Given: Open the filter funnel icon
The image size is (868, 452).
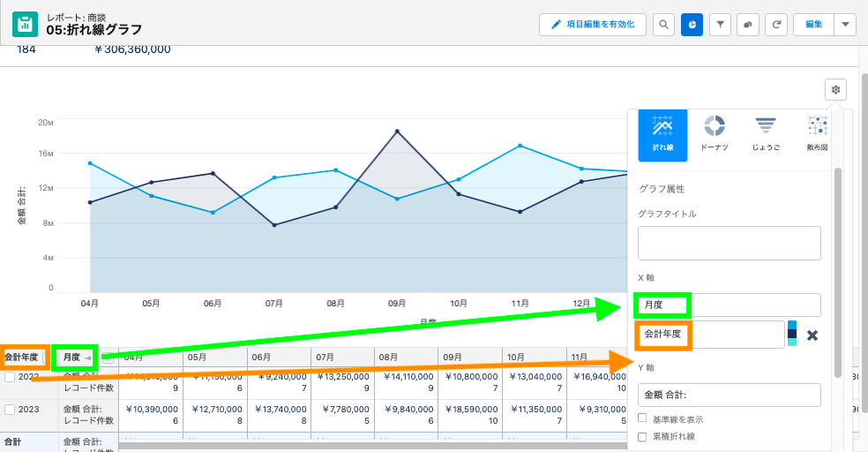Looking at the screenshot, I should (x=720, y=25).
